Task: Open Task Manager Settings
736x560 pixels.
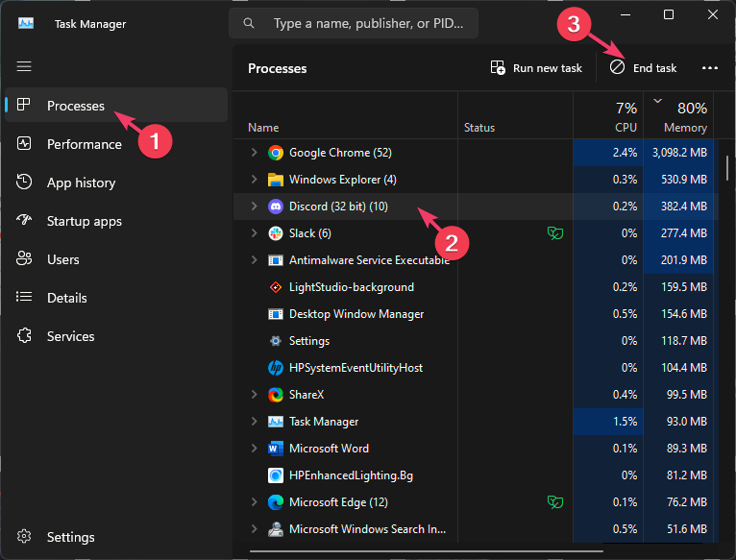Action: point(70,537)
